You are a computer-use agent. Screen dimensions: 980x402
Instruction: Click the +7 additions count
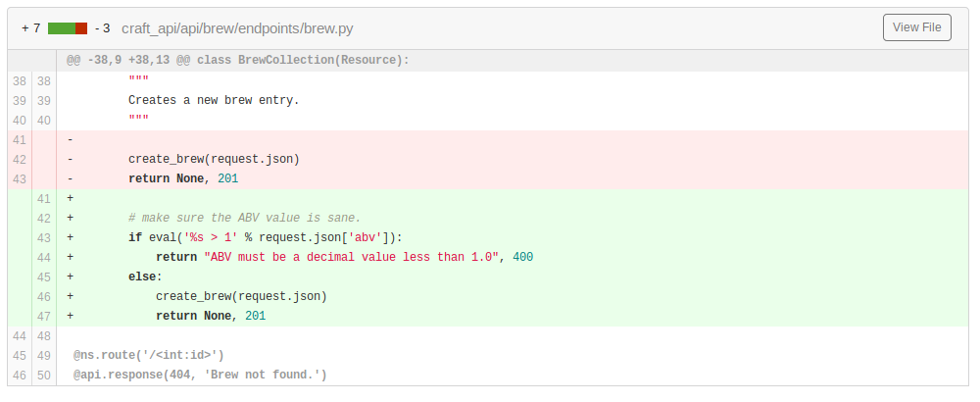(x=30, y=28)
